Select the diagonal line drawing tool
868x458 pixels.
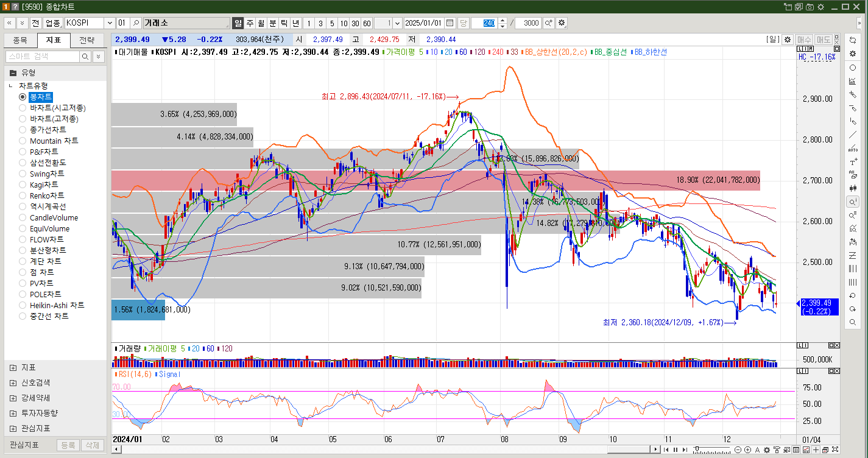(853, 135)
